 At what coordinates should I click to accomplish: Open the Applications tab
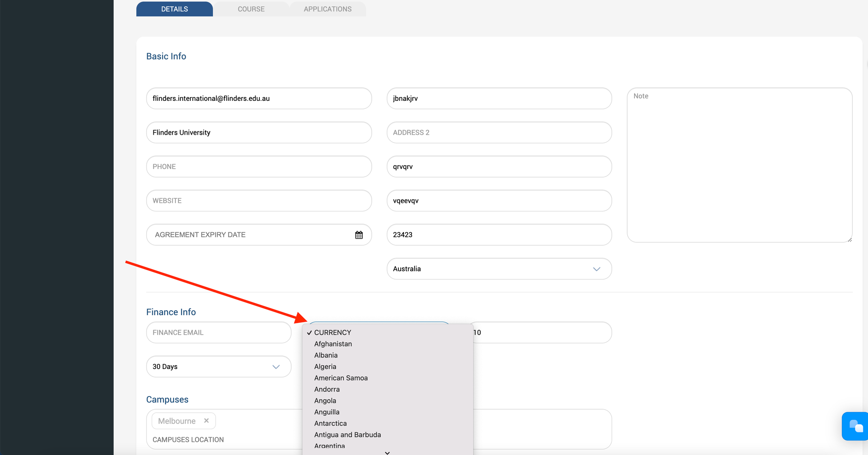pos(327,9)
